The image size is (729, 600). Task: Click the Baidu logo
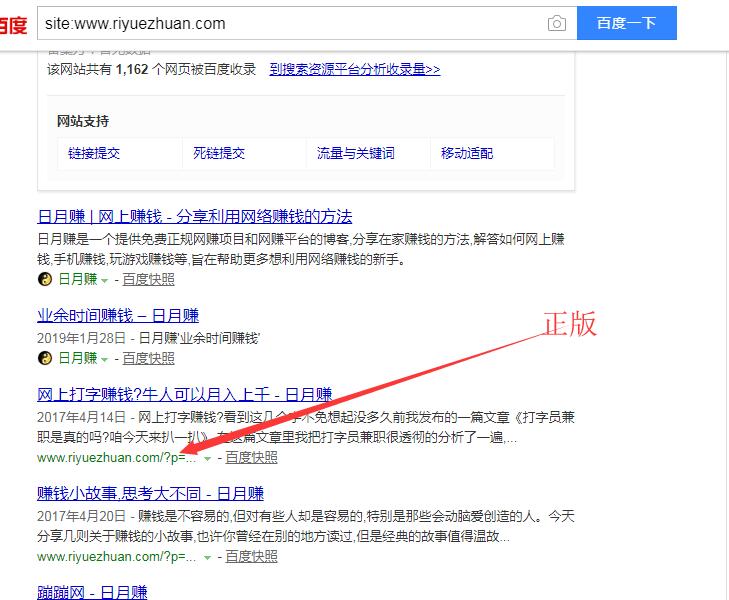point(13,25)
